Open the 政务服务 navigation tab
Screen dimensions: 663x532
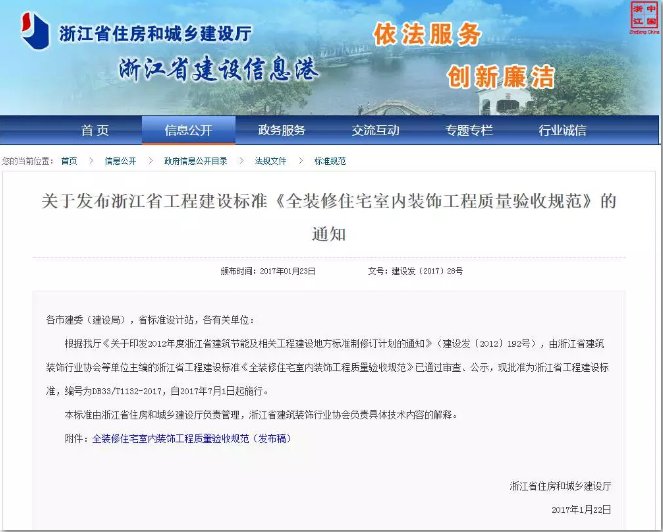point(282,130)
